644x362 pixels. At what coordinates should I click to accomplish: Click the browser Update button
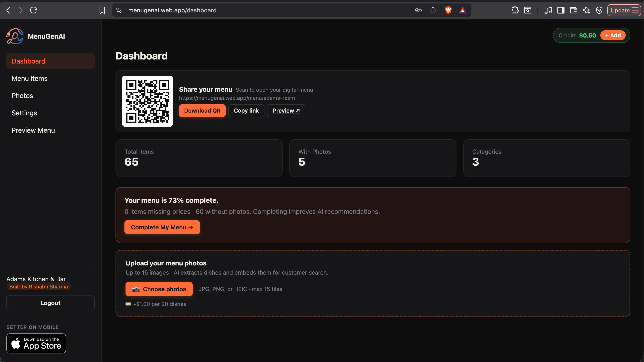(624, 10)
